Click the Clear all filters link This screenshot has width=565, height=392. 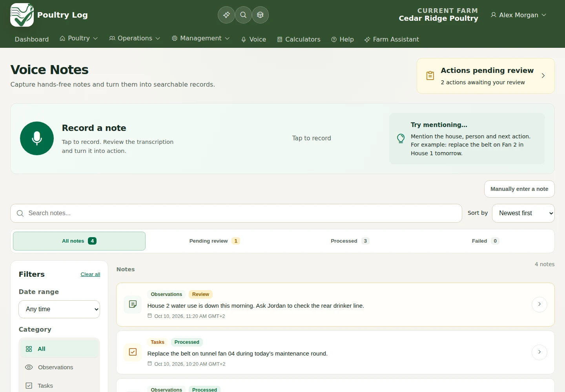click(x=90, y=274)
